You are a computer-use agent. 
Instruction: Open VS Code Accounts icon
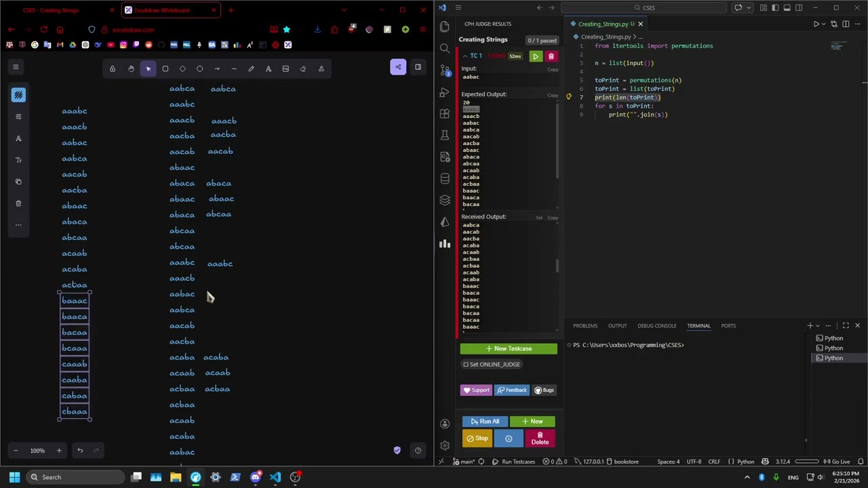445,424
